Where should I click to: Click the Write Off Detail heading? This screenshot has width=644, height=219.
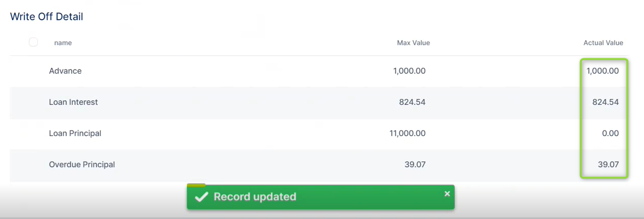coord(47,17)
